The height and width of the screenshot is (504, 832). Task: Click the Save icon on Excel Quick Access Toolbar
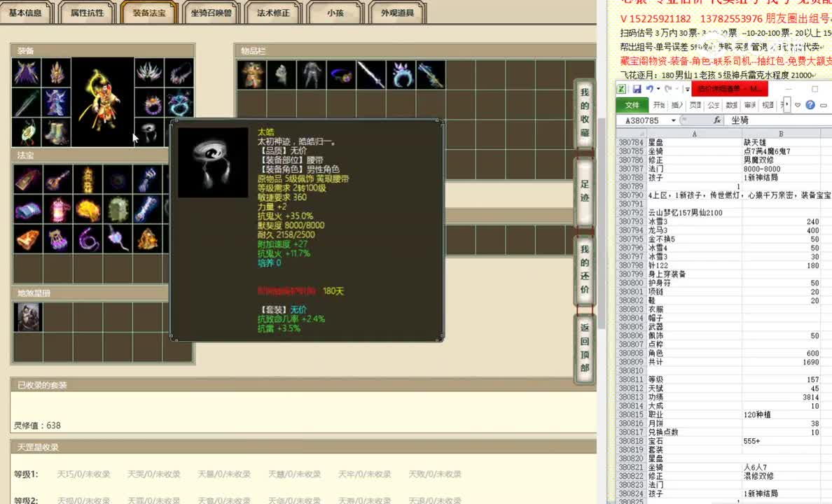pyautogui.click(x=637, y=89)
